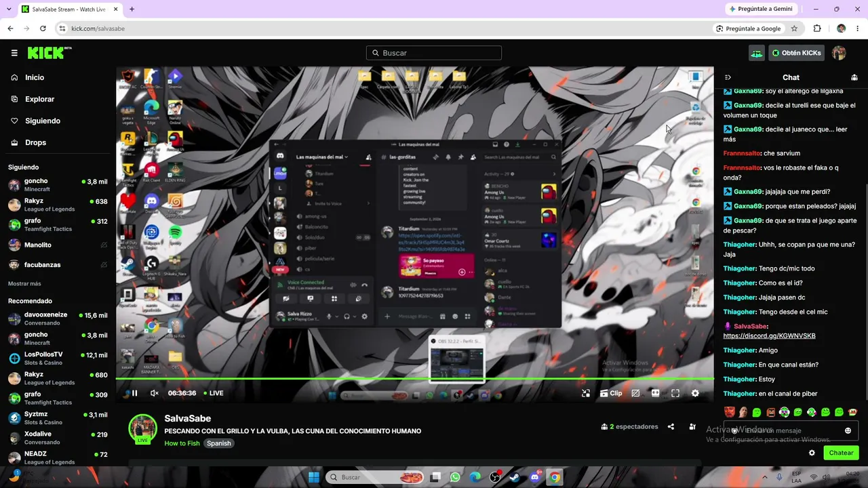
Task: Open facubanzas offline channel
Action: point(58,265)
